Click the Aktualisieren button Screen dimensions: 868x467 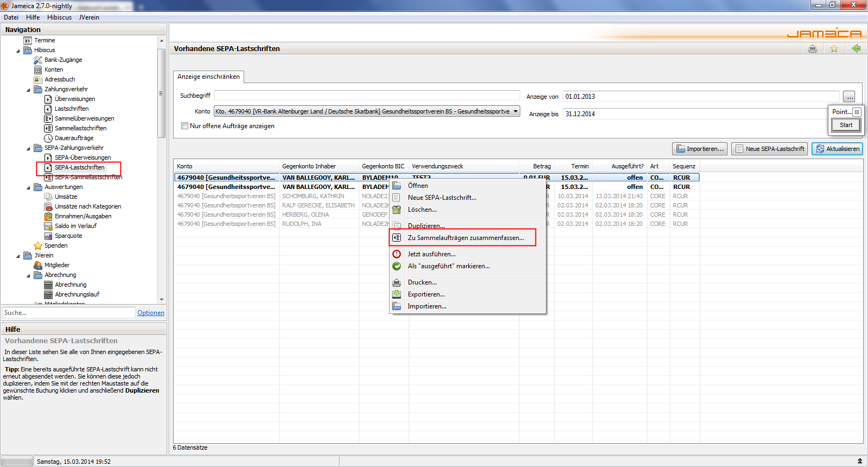(x=837, y=149)
